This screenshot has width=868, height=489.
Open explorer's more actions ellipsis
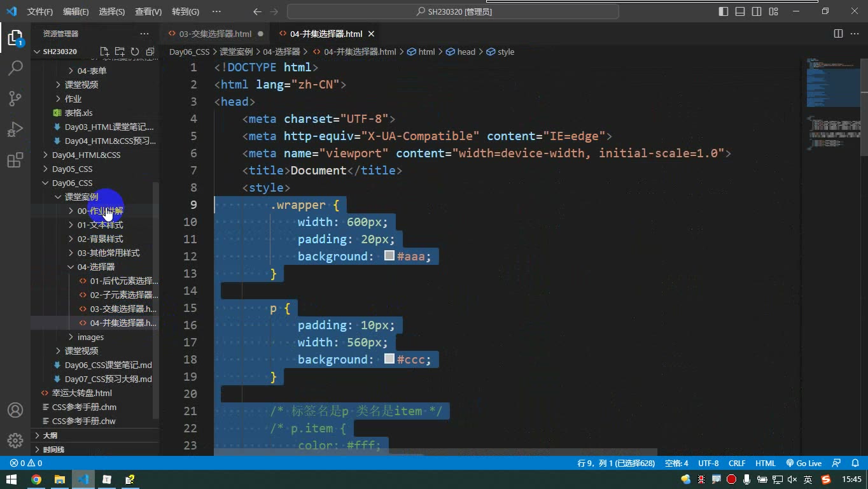tap(144, 34)
